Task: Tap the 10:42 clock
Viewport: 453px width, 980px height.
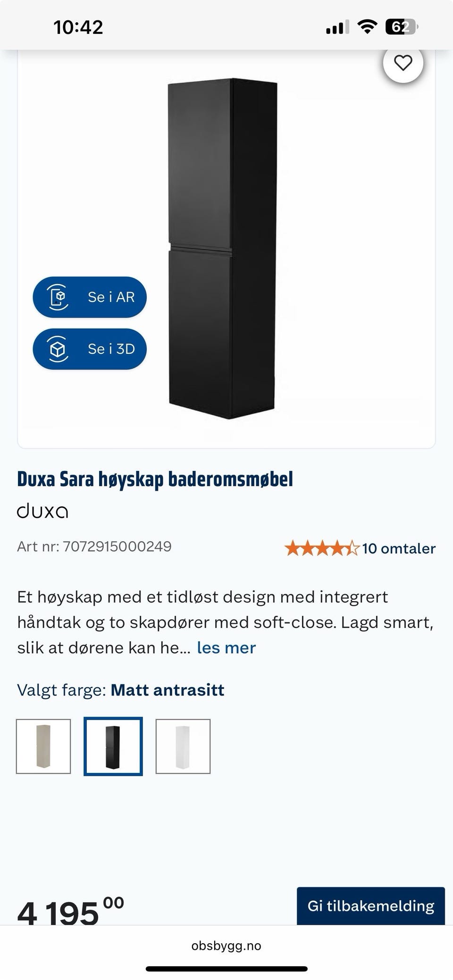Action: point(78,27)
